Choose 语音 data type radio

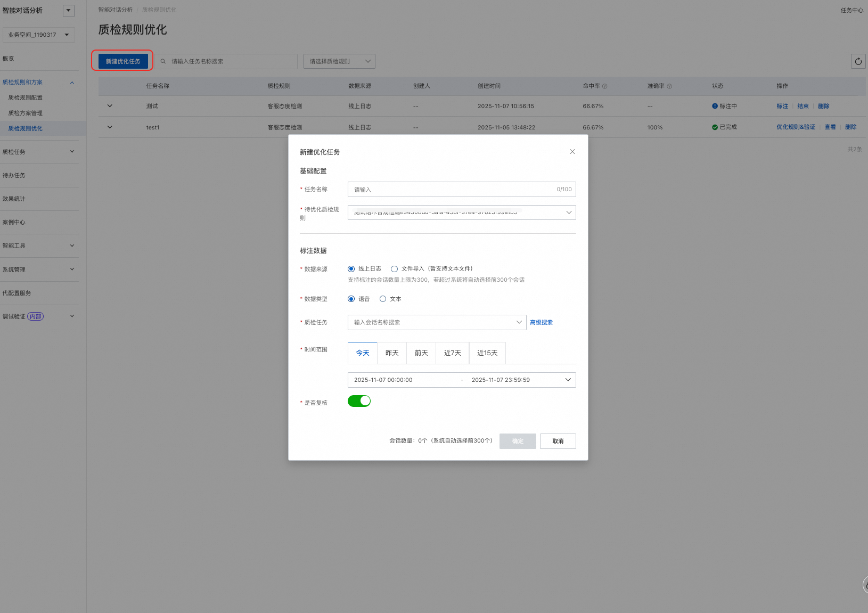coord(351,299)
